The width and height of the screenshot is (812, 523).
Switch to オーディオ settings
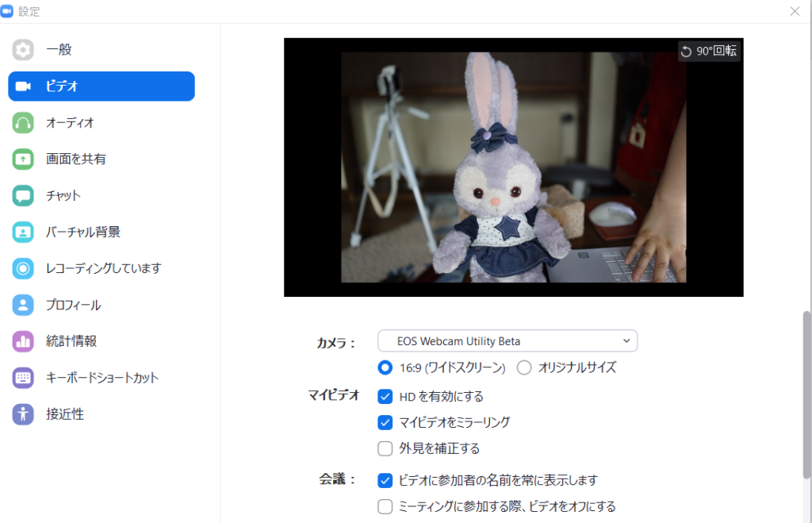pos(101,123)
